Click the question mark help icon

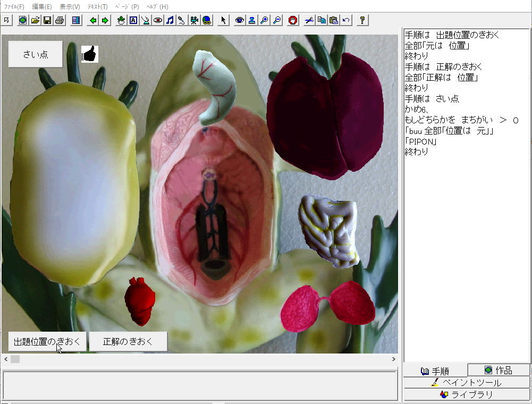coord(362,20)
